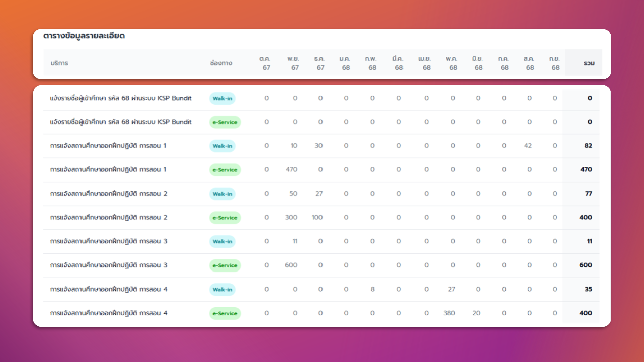Click e-Service badge for การสอน 2 row

click(225, 218)
